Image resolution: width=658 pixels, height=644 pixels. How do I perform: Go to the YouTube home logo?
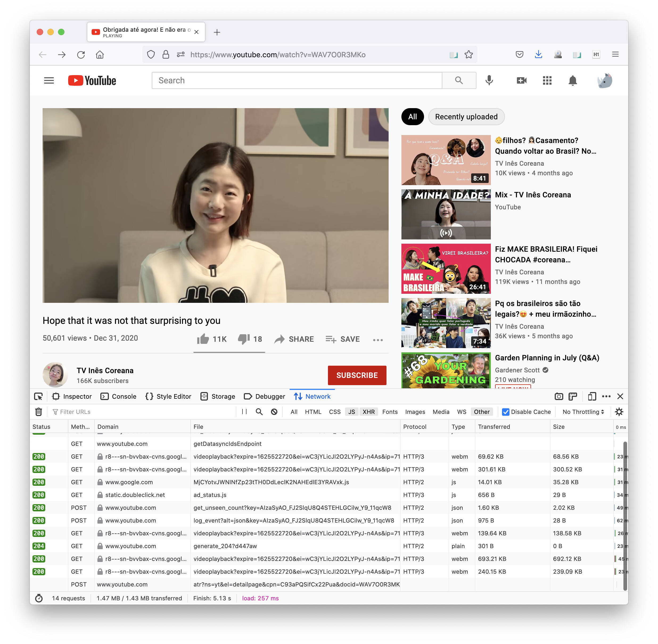click(92, 80)
